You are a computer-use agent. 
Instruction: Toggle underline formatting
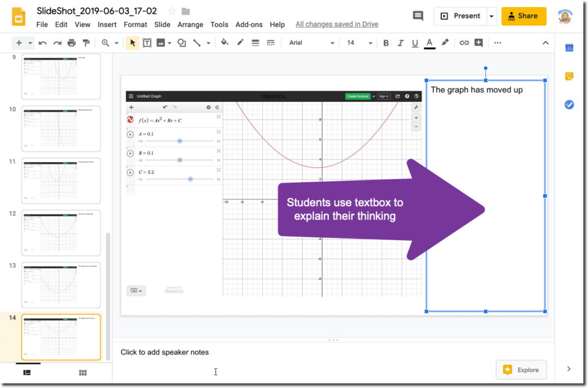(415, 43)
